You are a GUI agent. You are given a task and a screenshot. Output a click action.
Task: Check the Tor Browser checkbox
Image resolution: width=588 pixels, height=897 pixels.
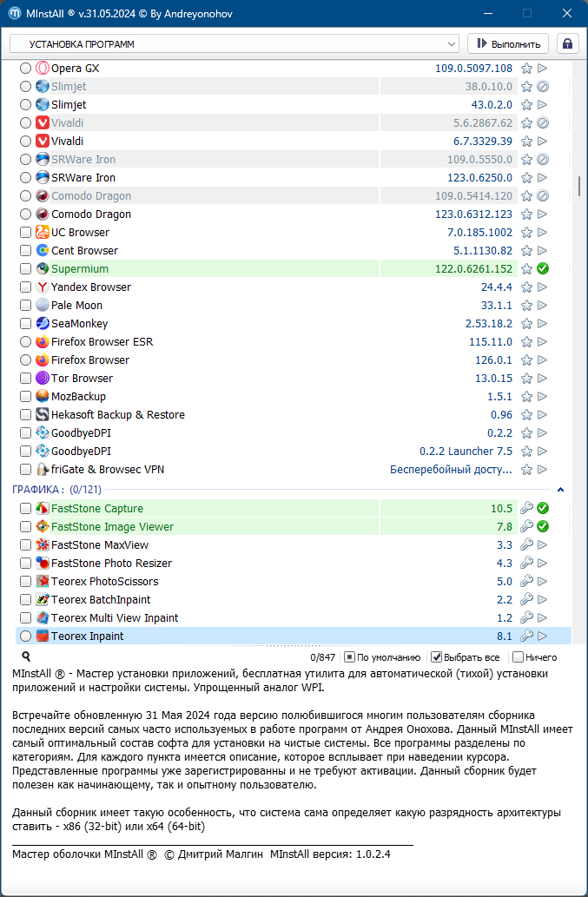tap(25, 378)
